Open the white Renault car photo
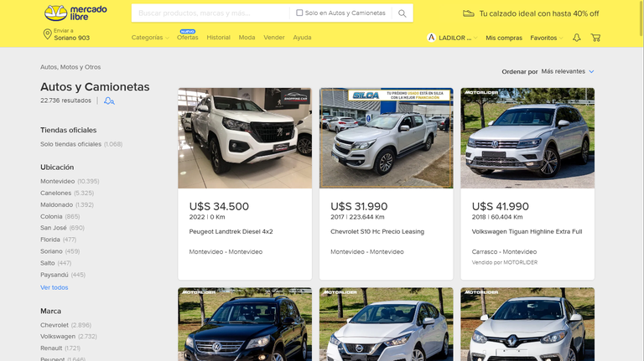Viewport: 644px width, 361px height. point(527,324)
